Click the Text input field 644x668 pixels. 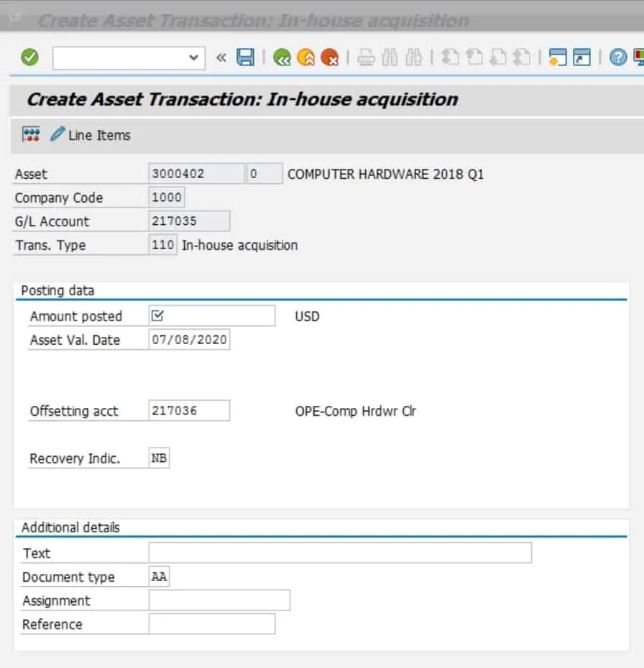(340, 553)
